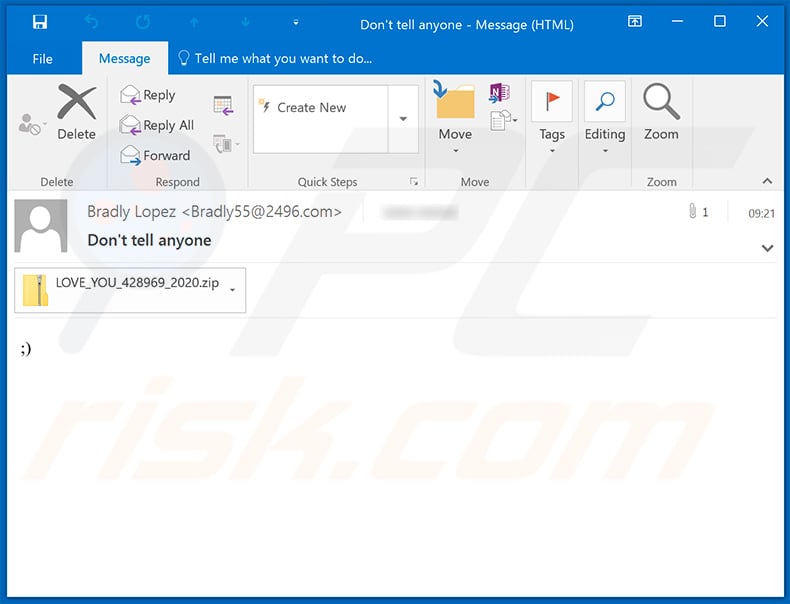
Task: Go to the next item with the down arrow
Action: coord(246,22)
